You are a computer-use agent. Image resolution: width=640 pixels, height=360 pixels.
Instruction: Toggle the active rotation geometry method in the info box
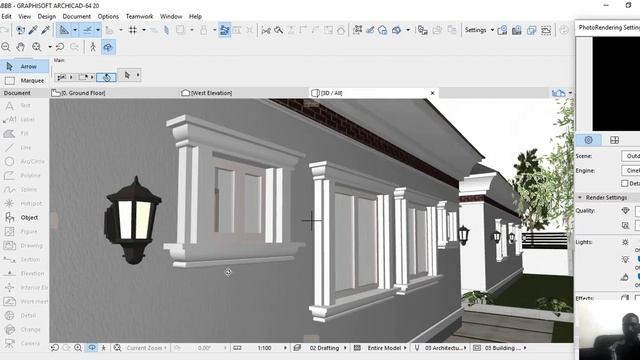click(107, 77)
